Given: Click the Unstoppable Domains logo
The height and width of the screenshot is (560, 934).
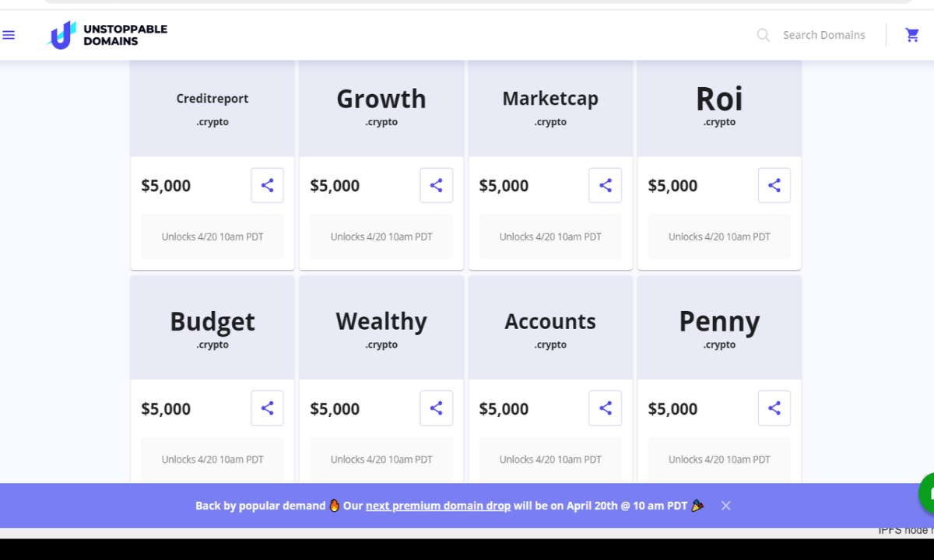Looking at the screenshot, I should [107, 35].
